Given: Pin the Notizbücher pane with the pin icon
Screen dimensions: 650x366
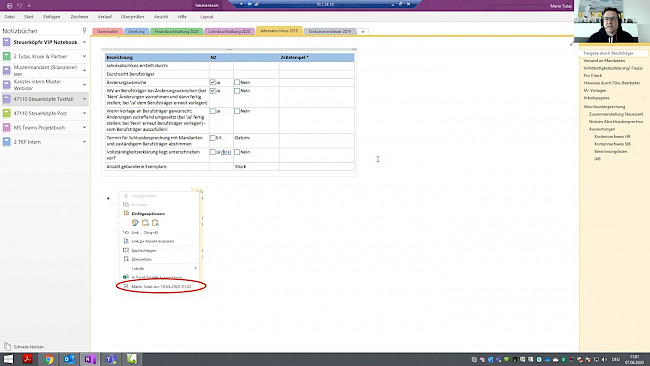Looking at the screenshot, I should 85,30.
